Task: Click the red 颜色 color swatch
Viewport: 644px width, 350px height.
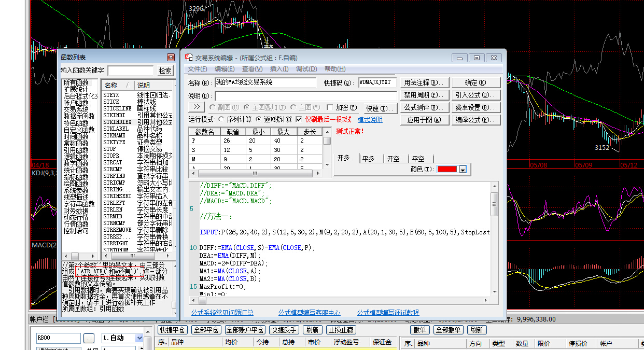Action: click(447, 170)
